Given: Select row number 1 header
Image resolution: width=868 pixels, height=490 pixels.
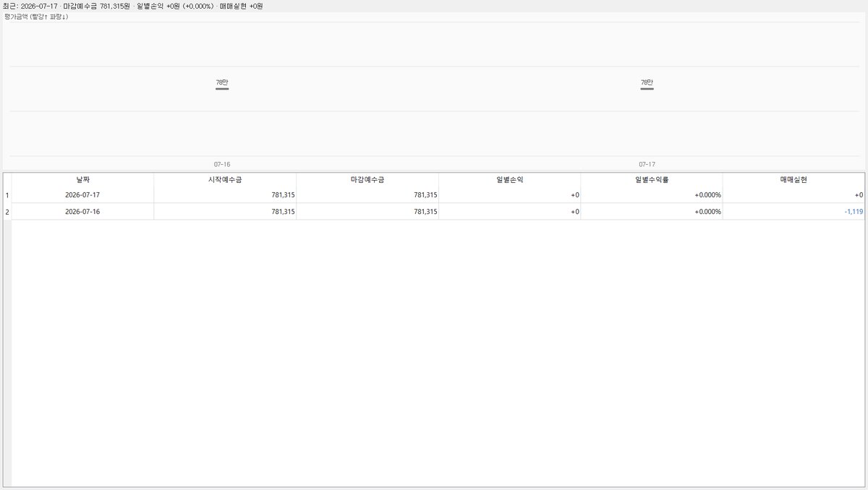Looking at the screenshot, I should click(x=7, y=195).
